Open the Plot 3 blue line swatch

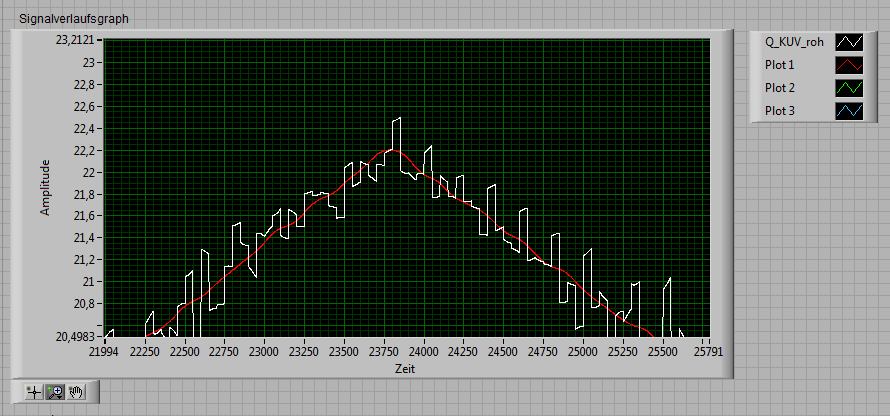click(x=849, y=111)
